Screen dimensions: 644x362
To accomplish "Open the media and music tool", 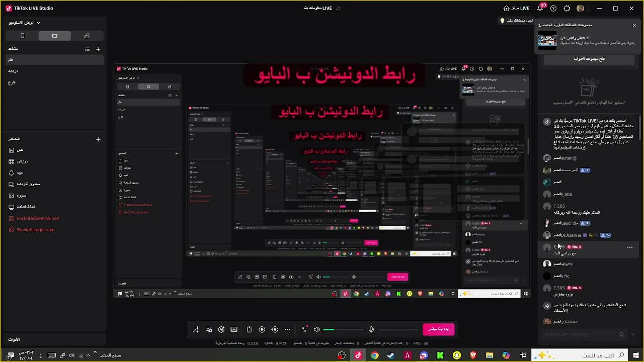I will click(209, 329).
